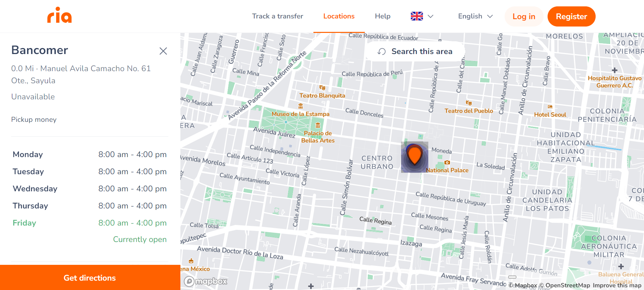Click the Pickup money service label
644x290 pixels.
(x=34, y=119)
